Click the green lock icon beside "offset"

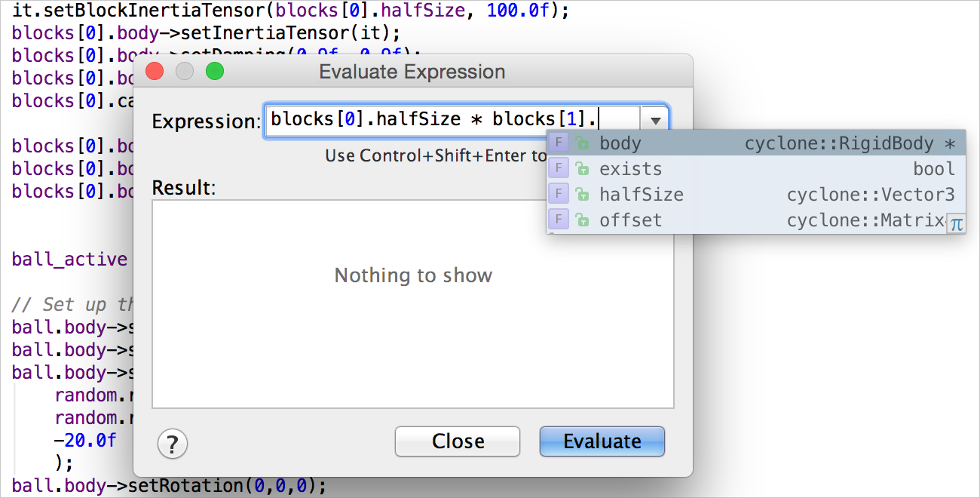click(x=581, y=220)
